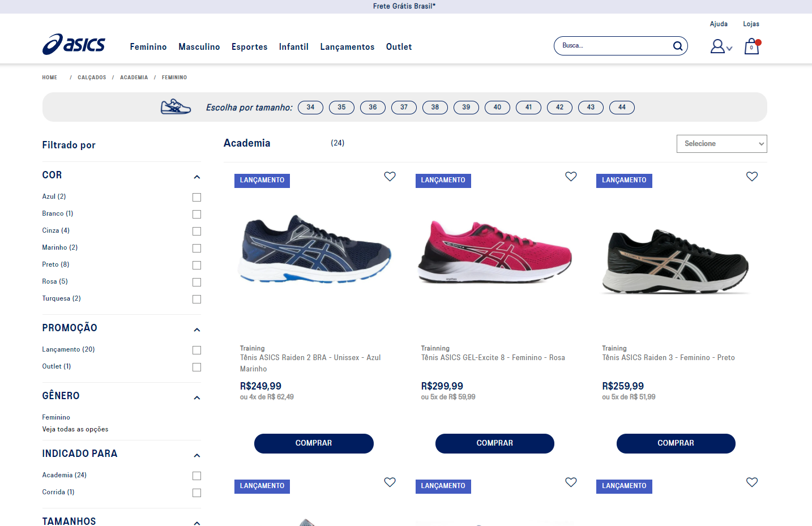The image size is (812, 526).
Task: Check the Academia indicado para filter
Action: click(x=196, y=476)
